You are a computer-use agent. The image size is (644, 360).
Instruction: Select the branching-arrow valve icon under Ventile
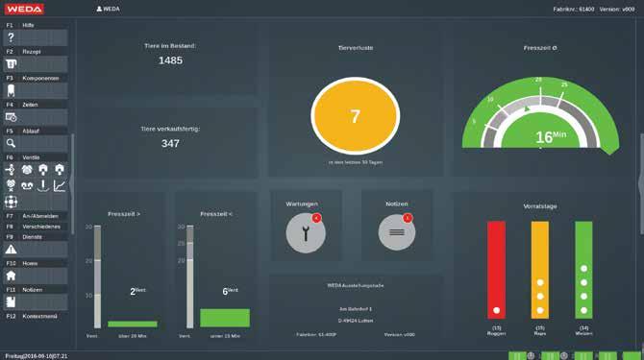11,169
